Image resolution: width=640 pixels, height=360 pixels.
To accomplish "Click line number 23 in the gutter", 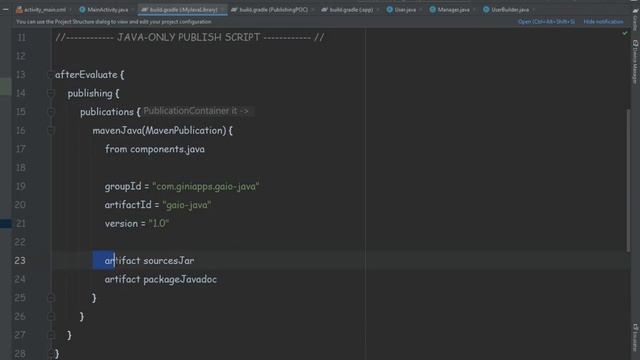I will pyautogui.click(x=20, y=260).
